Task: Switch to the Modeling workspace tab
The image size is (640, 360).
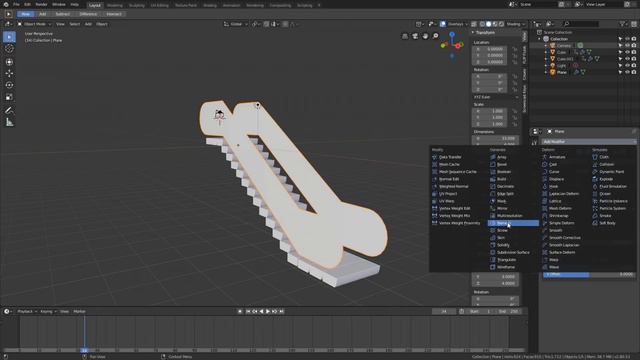Action: [114, 5]
